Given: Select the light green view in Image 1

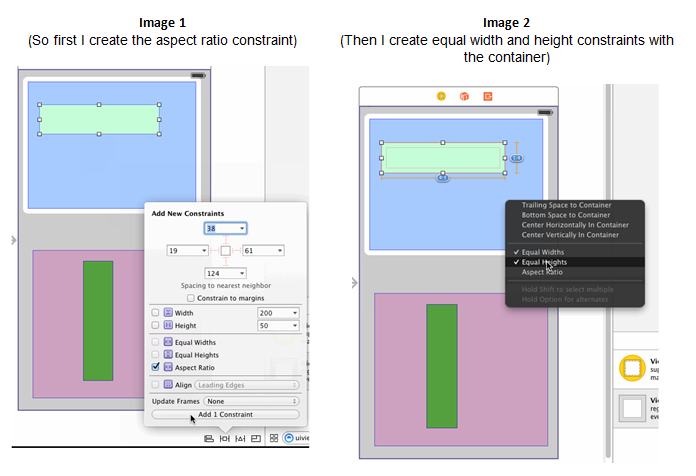Looking at the screenshot, I should [x=98, y=119].
